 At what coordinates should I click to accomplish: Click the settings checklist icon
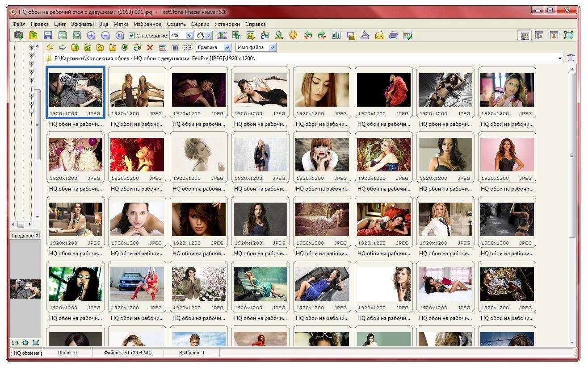pos(407,35)
